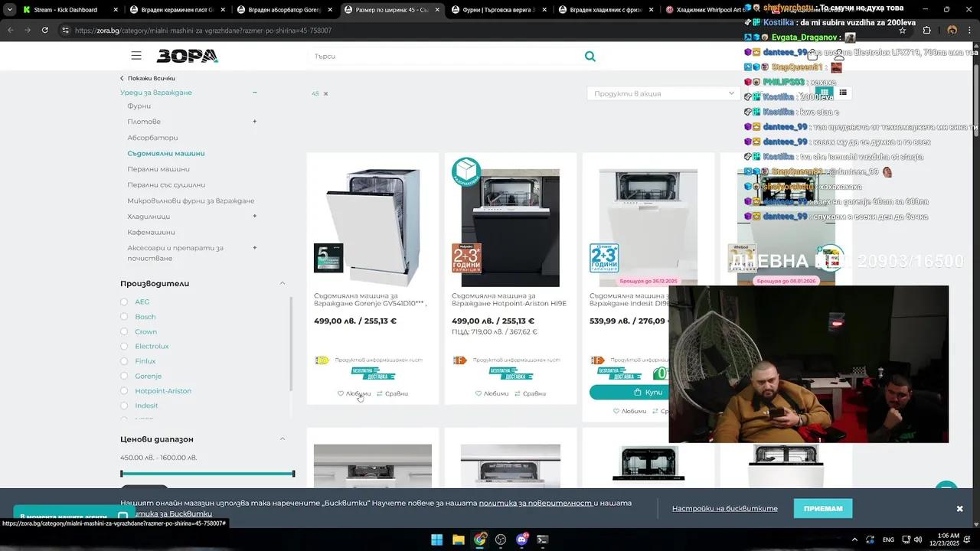The image size is (980, 551).
Task: Click the price range slider left handle
Action: (122, 474)
